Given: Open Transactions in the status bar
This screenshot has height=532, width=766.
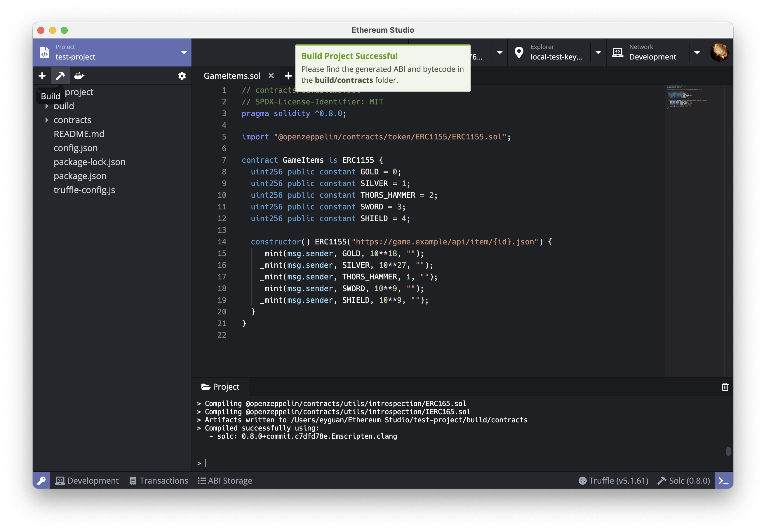Looking at the screenshot, I should pos(159,481).
